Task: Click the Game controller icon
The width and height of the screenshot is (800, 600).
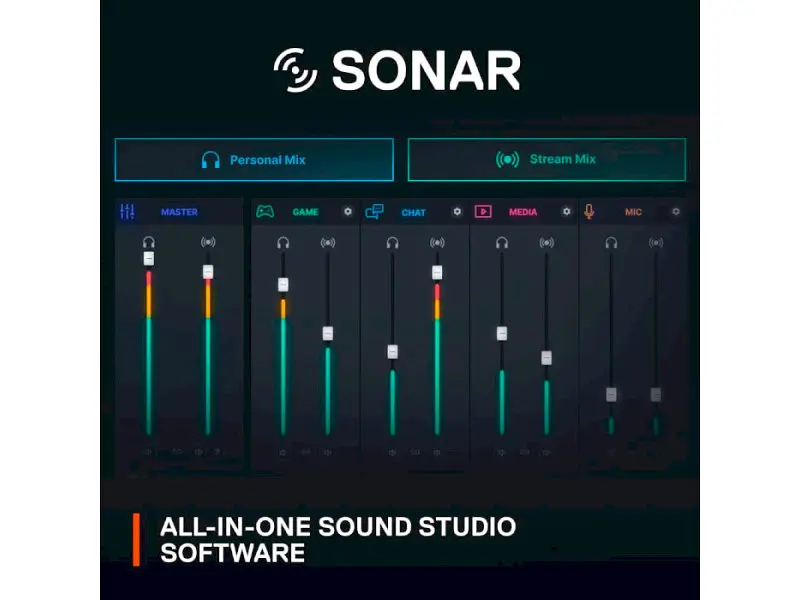Action: (265, 211)
